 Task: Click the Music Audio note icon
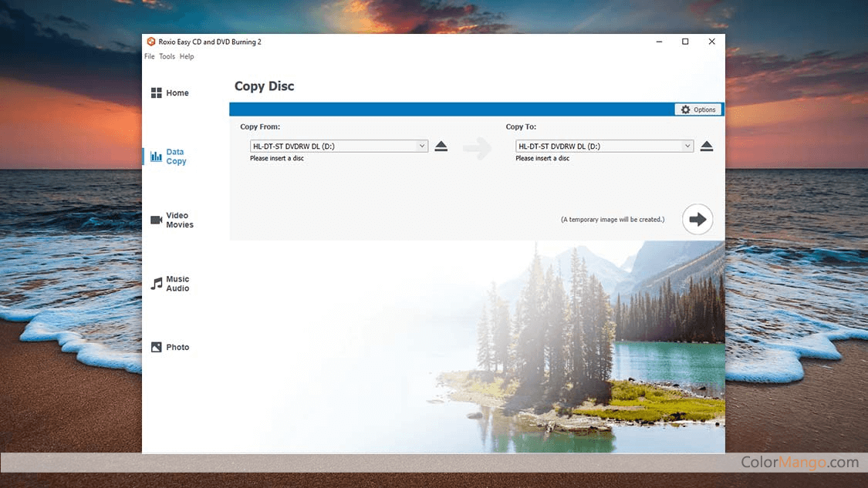(x=156, y=284)
